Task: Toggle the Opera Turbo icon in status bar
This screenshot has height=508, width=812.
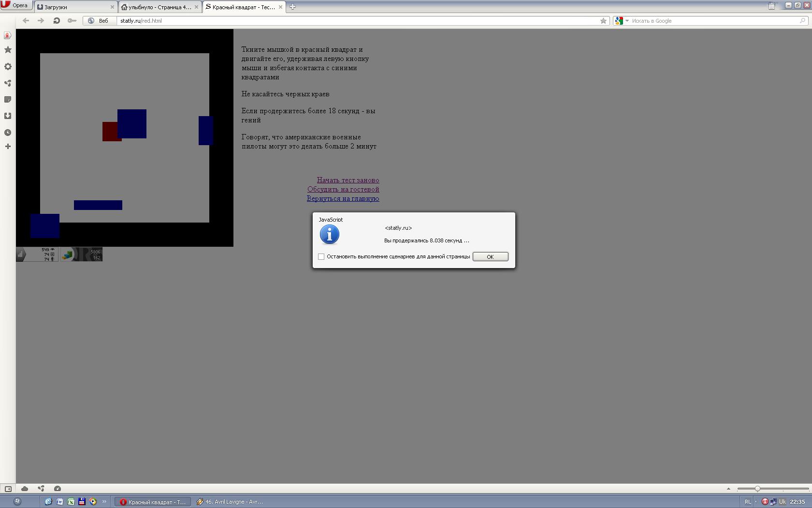Action: tap(58, 489)
